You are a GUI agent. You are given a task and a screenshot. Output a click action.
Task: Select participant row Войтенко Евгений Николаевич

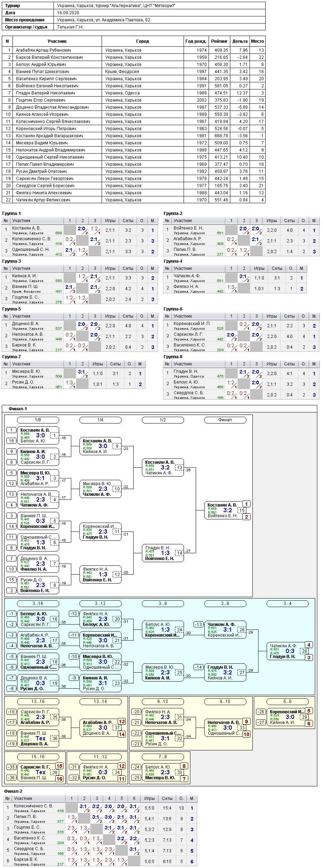pyautogui.click(x=134, y=86)
